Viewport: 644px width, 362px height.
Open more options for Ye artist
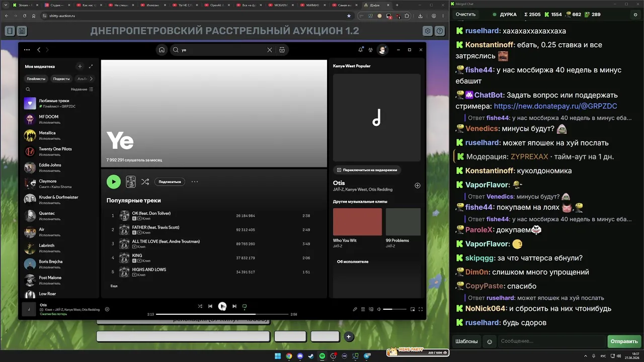(195, 182)
